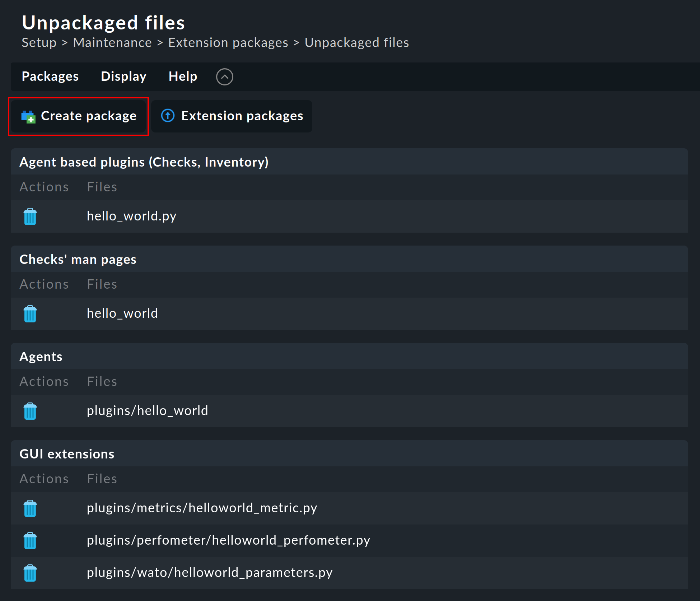Collapse the action bar with the chevron circle
Viewport: 700px width, 601px height.
(225, 77)
